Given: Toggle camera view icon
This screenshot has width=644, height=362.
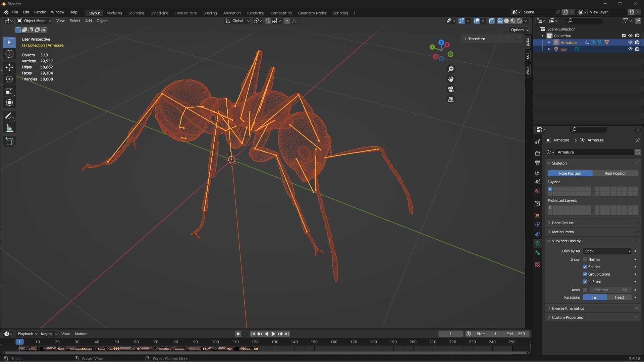Looking at the screenshot, I should pos(451,89).
